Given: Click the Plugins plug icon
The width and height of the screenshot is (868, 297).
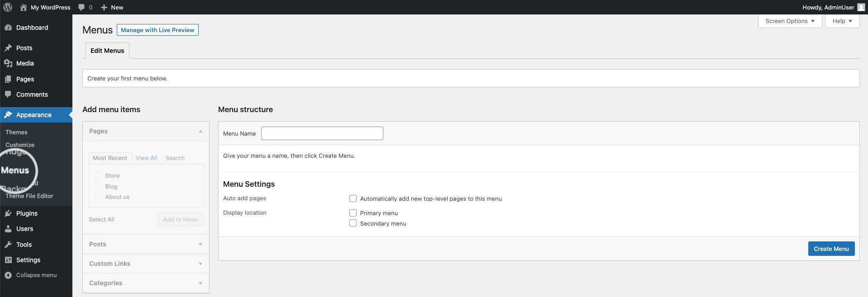Looking at the screenshot, I should (8, 213).
